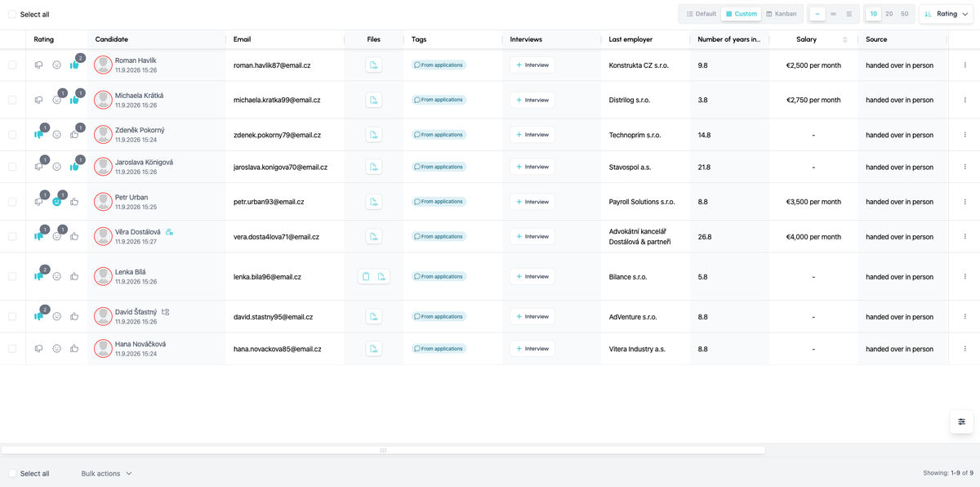Select the Custom view tab
The width and height of the screenshot is (980, 487).
(x=742, y=14)
